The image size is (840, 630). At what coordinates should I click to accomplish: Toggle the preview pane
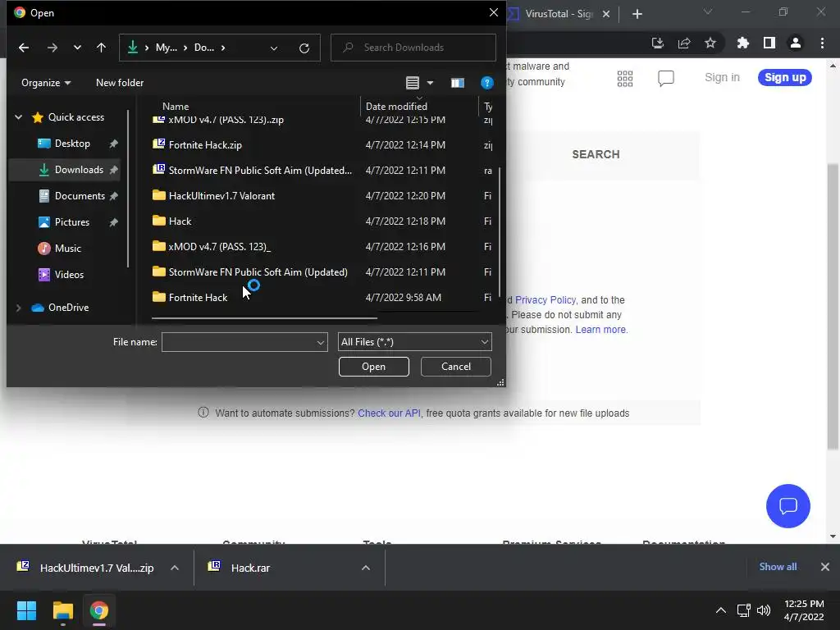458,83
